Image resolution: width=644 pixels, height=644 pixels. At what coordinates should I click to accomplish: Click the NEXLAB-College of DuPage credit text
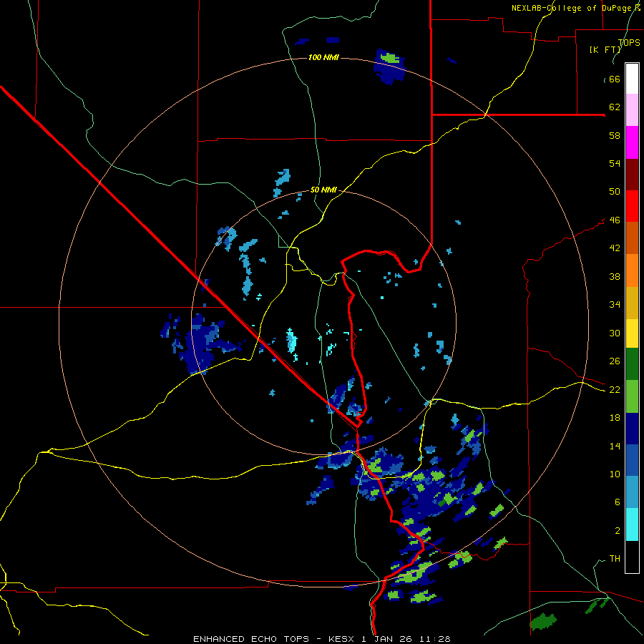tap(575, 8)
